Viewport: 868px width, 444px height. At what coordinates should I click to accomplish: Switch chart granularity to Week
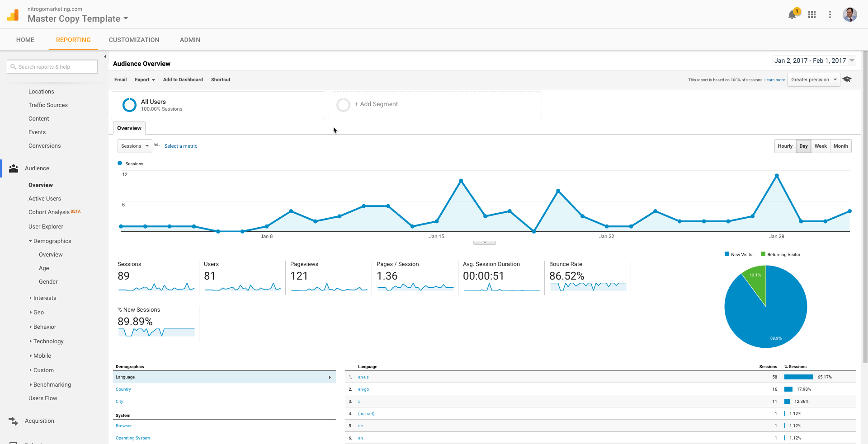[821, 146]
